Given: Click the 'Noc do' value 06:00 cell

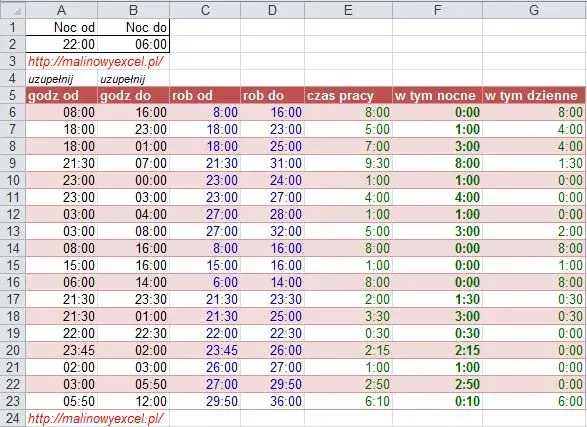Looking at the screenshot, I should [x=133, y=44].
